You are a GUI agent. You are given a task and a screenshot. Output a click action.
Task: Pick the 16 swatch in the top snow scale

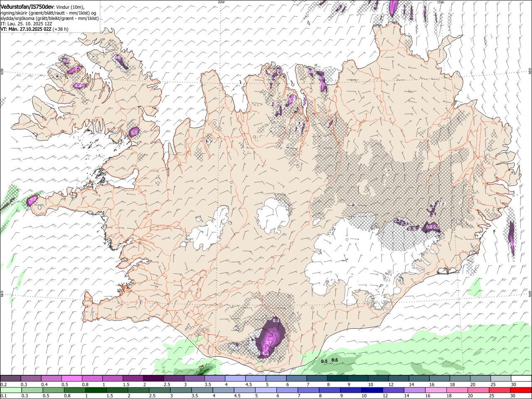440,379
